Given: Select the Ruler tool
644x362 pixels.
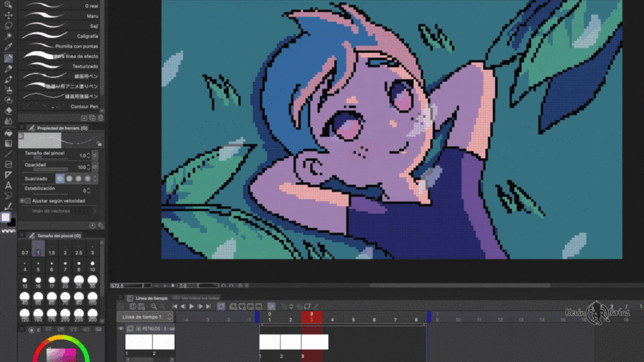Looking at the screenshot, I should [8, 175].
